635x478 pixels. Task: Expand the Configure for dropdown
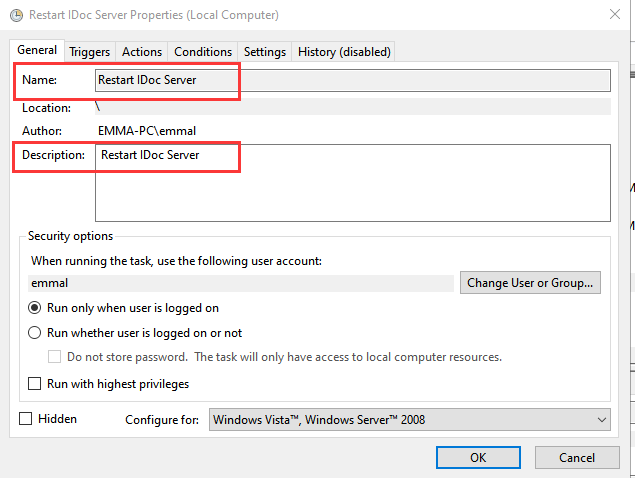tap(410, 420)
